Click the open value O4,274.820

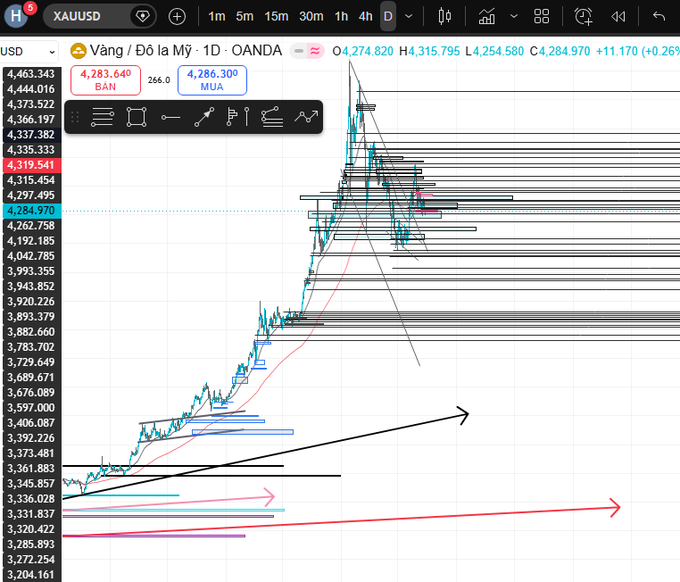pos(363,51)
